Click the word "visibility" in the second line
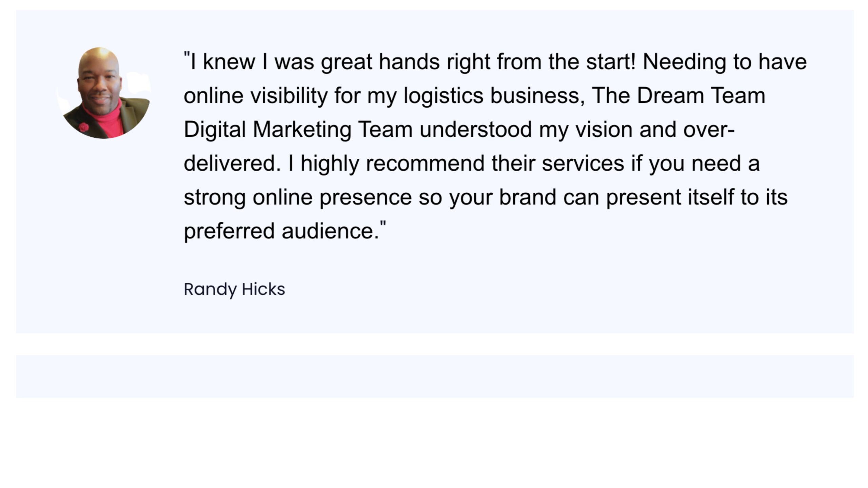The width and height of the screenshot is (868, 488). [289, 96]
